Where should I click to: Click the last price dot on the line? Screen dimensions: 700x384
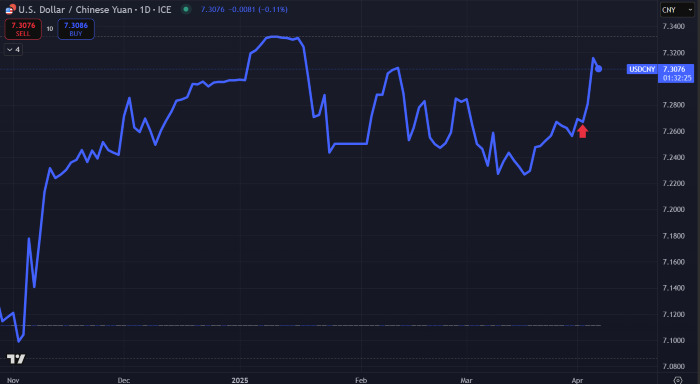[599, 69]
